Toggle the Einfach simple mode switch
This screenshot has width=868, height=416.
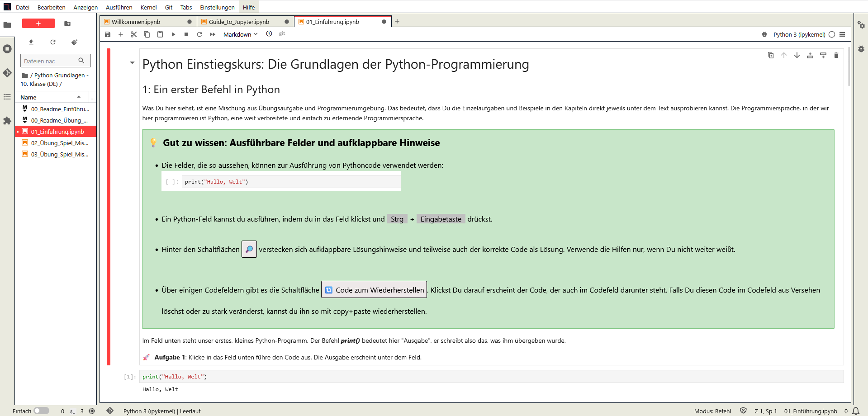click(x=41, y=411)
